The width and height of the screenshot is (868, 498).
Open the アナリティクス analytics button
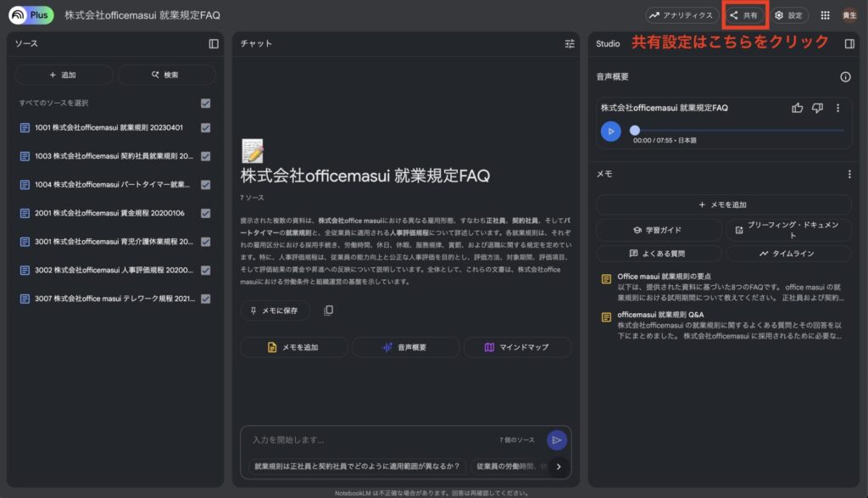pyautogui.click(x=682, y=15)
